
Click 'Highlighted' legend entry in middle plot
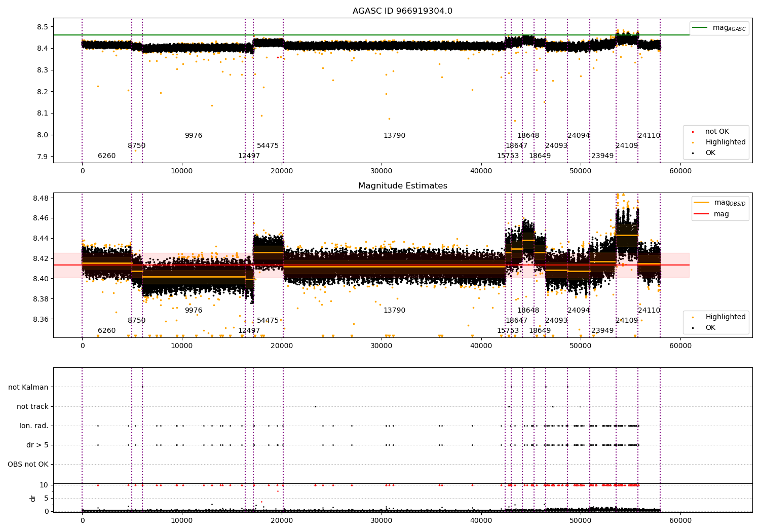[x=719, y=317]
